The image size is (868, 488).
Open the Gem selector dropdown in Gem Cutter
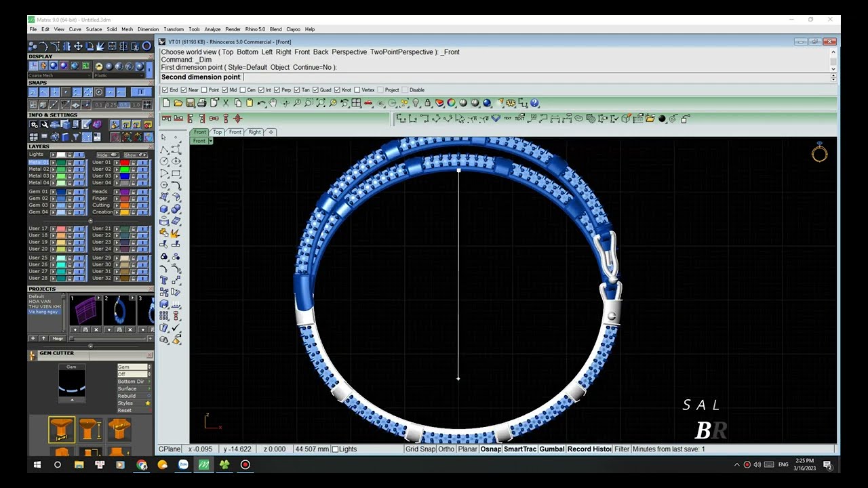(133, 367)
